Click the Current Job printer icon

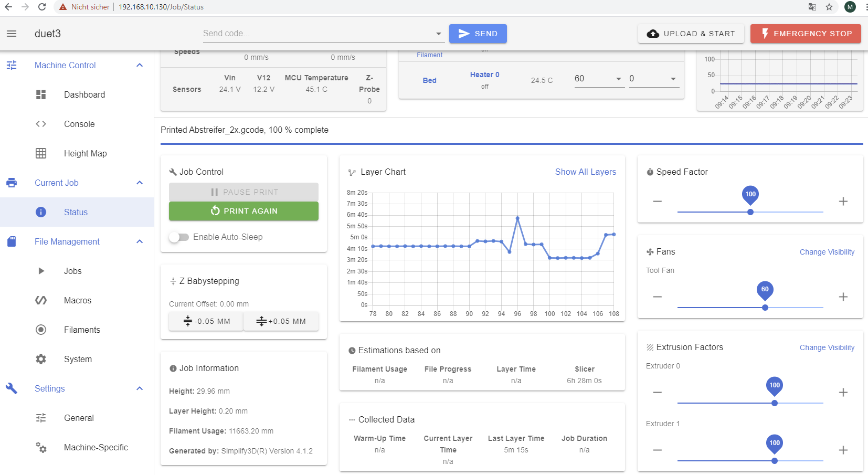pos(12,183)
